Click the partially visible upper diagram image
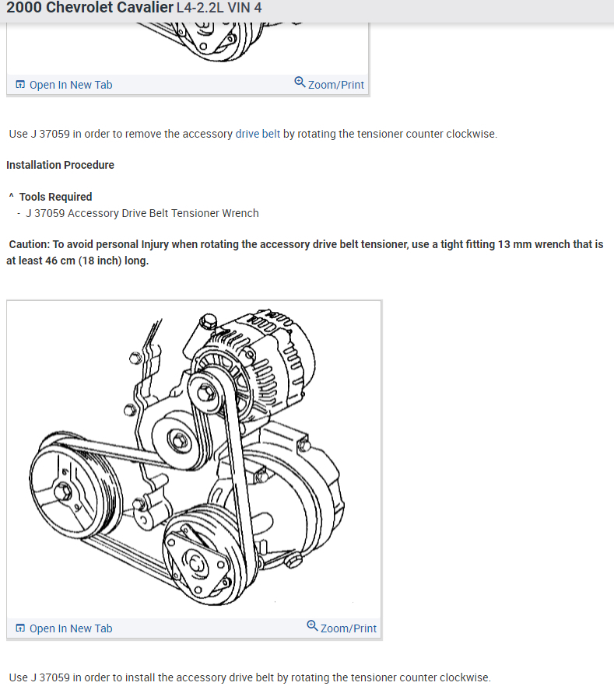This screenshot has height=700, width=614. pos(188,48)
